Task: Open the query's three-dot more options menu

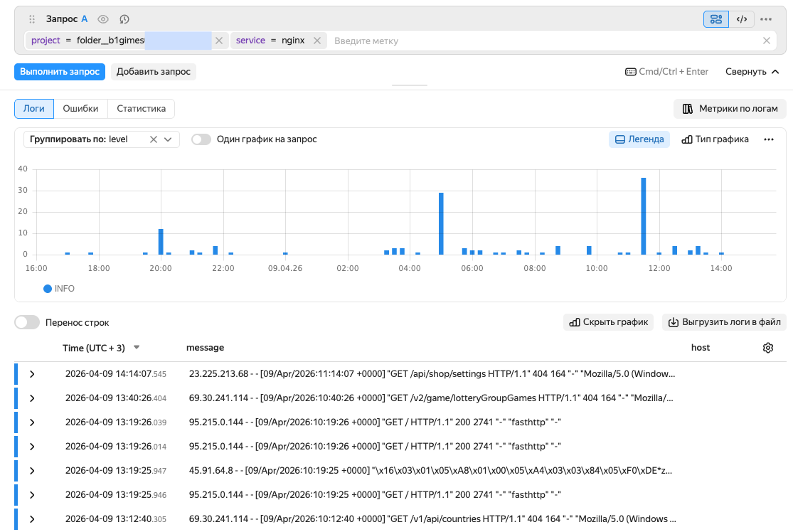Action: pyautogui.click(x=766, y=19)
